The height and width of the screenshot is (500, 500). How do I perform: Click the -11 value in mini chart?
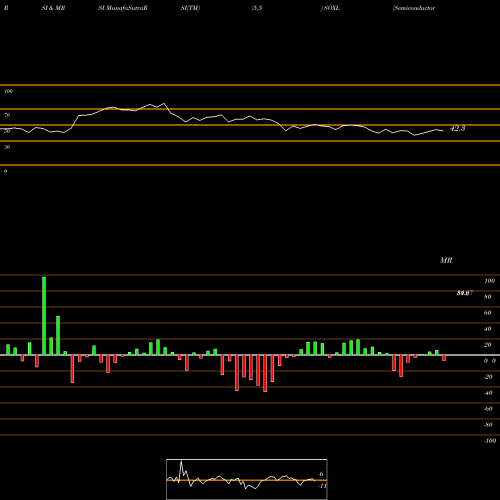322,486
